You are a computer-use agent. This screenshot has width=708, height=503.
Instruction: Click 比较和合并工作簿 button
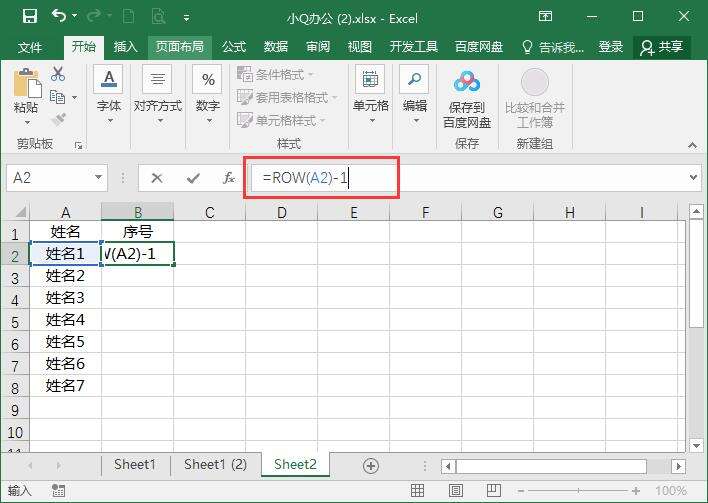pos(535,98)
